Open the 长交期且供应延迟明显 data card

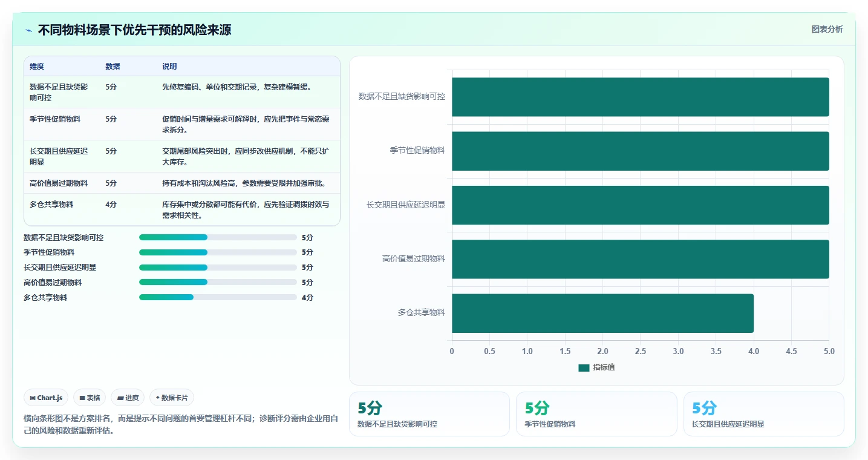click(x=764, y=414)
